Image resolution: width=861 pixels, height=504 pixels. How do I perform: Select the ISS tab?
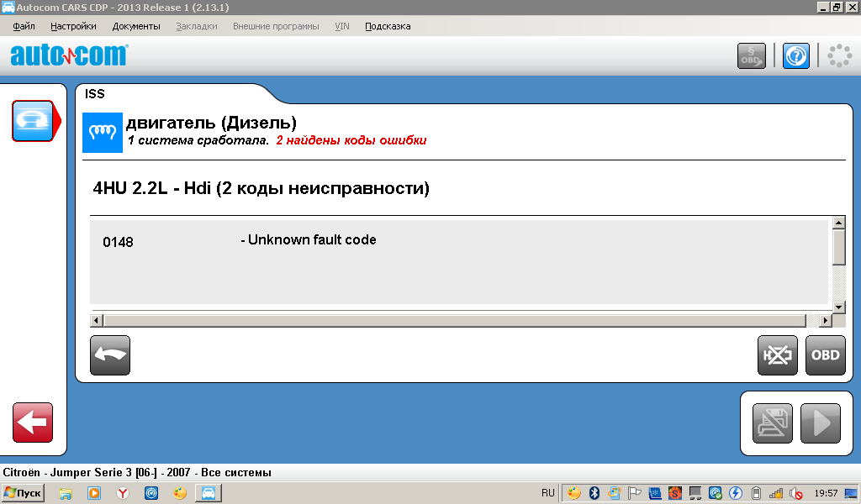(x=95, y=94)
